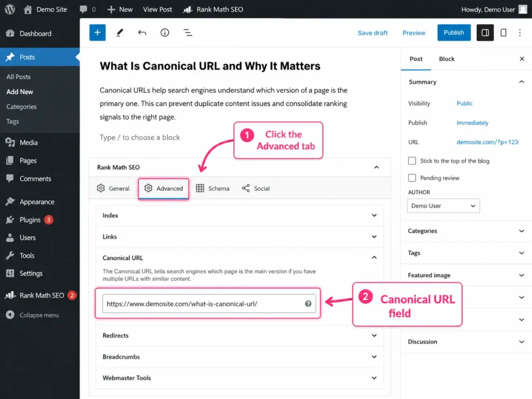Undo the last change

(x=142, y=33)
